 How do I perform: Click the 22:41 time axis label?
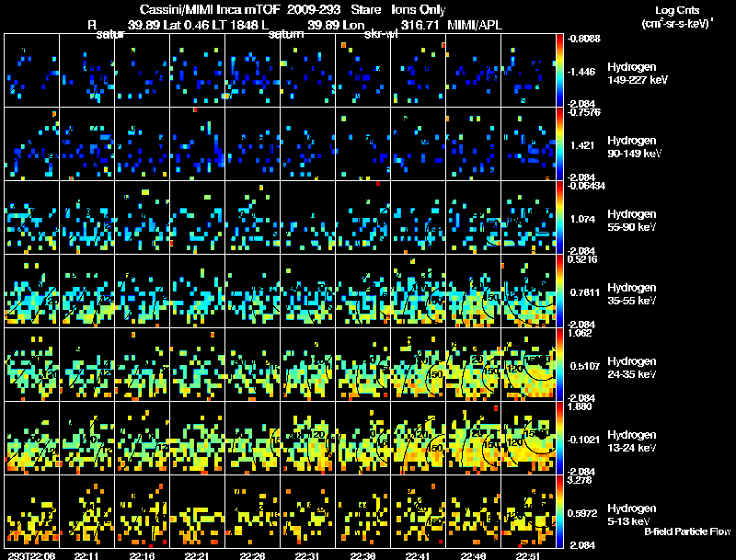coord(418,555)
